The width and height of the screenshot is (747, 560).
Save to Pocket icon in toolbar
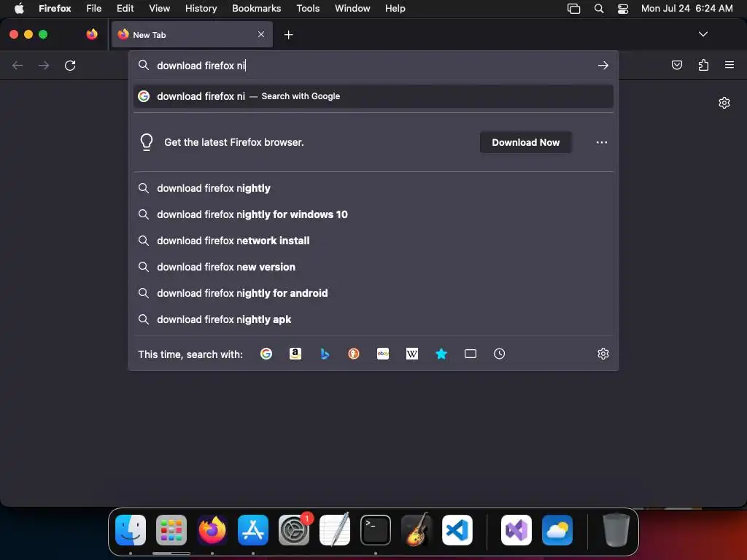point(676,65)
